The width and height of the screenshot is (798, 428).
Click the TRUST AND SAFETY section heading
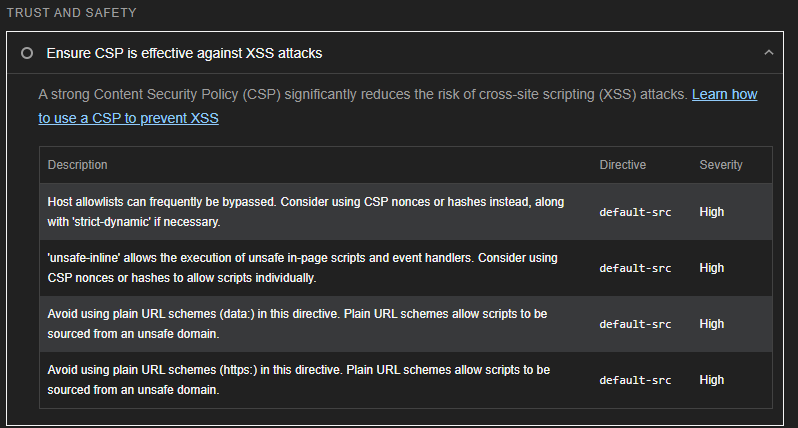coord(72,13)
